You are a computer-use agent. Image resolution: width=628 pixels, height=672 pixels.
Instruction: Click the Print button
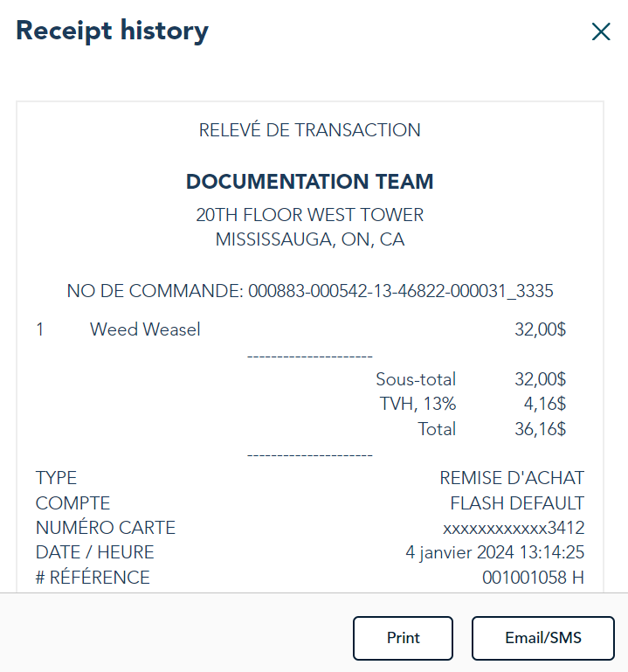pyautogui.click(x=403, y=638)
